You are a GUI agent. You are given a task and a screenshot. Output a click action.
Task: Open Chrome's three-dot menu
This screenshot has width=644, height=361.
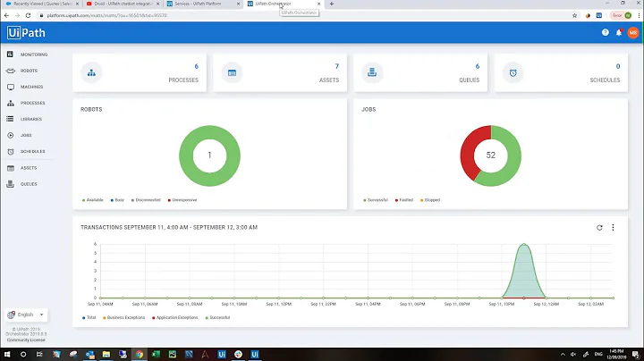tap(639, 15)
